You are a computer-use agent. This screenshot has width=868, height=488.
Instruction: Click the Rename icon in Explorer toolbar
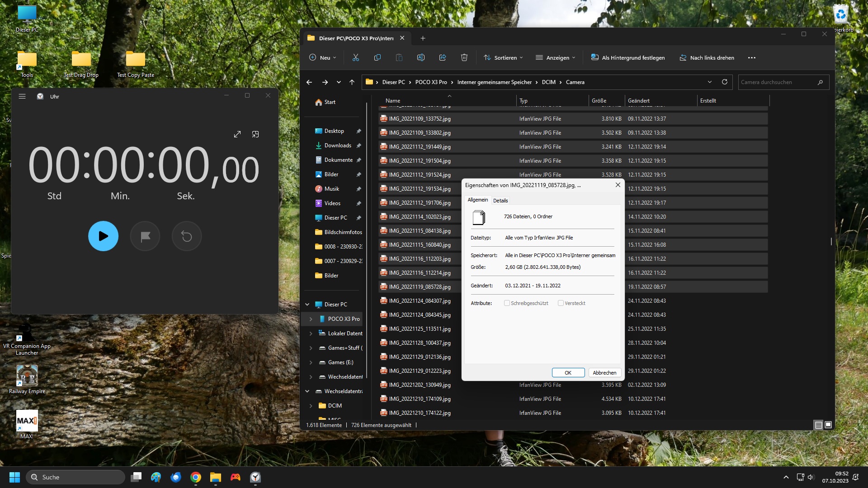(x=420, y=57)
